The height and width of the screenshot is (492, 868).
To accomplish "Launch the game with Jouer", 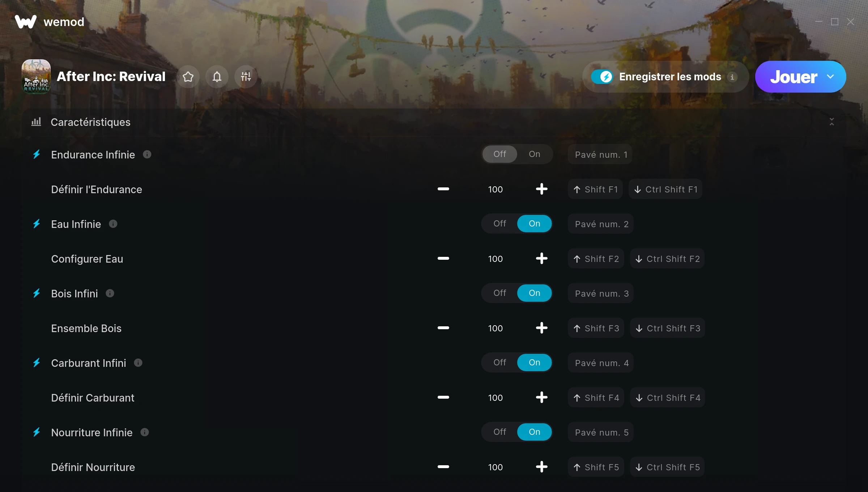I will 793,77.
